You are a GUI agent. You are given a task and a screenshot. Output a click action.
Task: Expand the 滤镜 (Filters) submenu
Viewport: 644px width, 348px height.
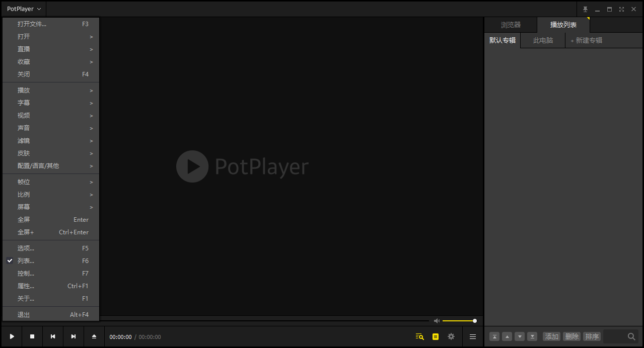point(24,140)
